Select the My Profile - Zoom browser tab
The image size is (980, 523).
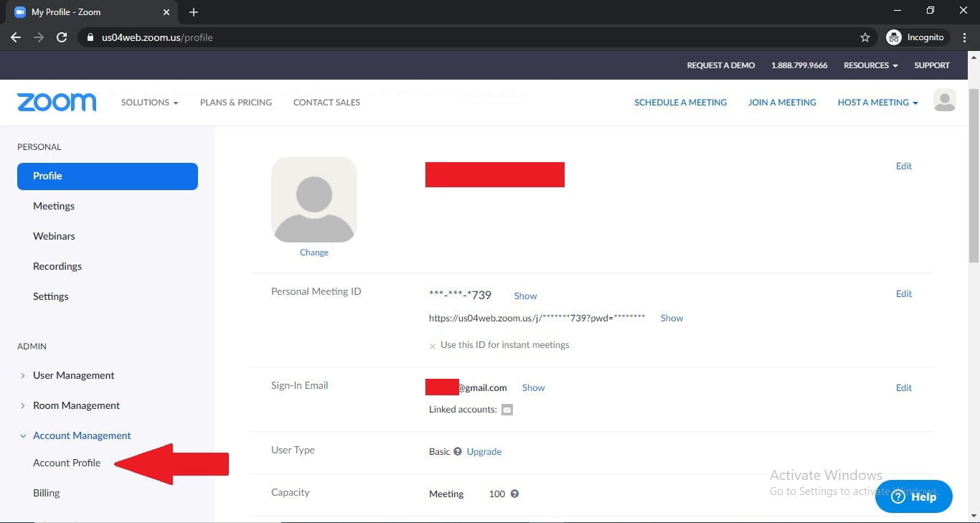79,11
